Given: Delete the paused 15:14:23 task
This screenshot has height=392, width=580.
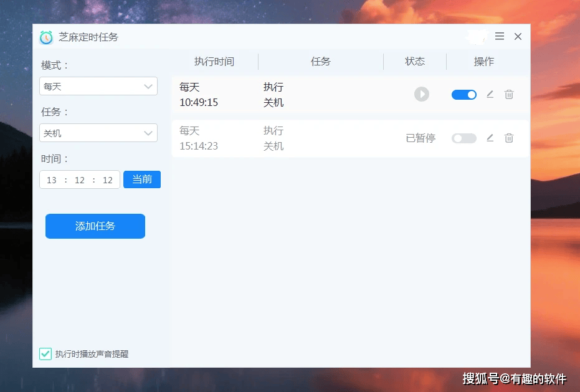Looking at the screenshot, I should point(509,138).
